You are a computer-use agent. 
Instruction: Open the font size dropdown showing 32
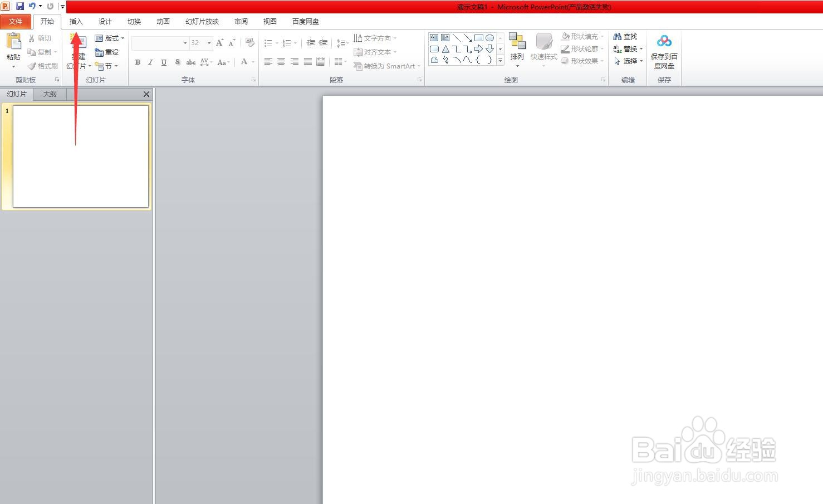coord(209,43)
